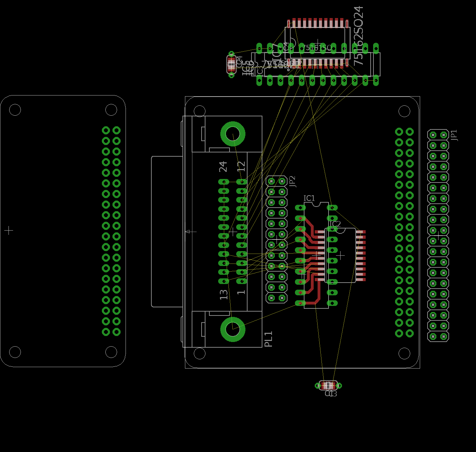Select the IC2 chip label

click(335, 224)
